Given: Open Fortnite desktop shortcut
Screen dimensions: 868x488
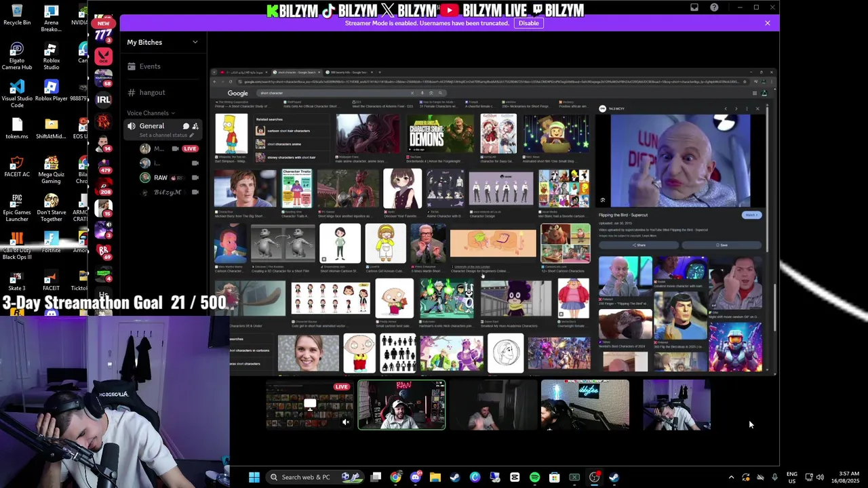Looking at the screenshot, I should [x=52, y=243].
